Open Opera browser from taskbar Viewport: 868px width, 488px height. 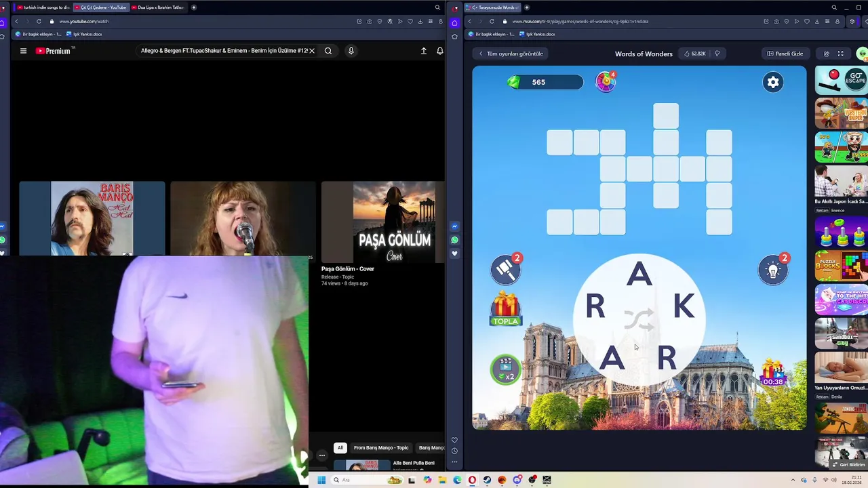(x=472, y=480)
